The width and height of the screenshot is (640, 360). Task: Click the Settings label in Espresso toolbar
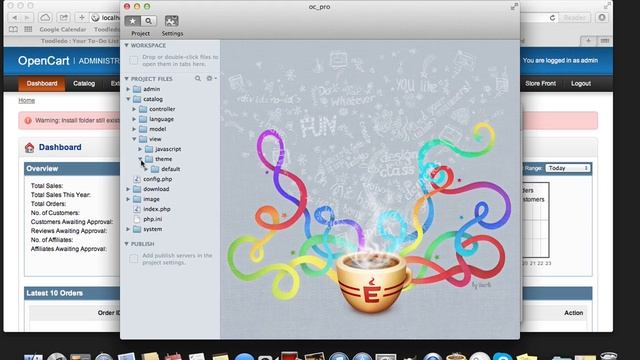pyautogui.click(x=172, y=33)
